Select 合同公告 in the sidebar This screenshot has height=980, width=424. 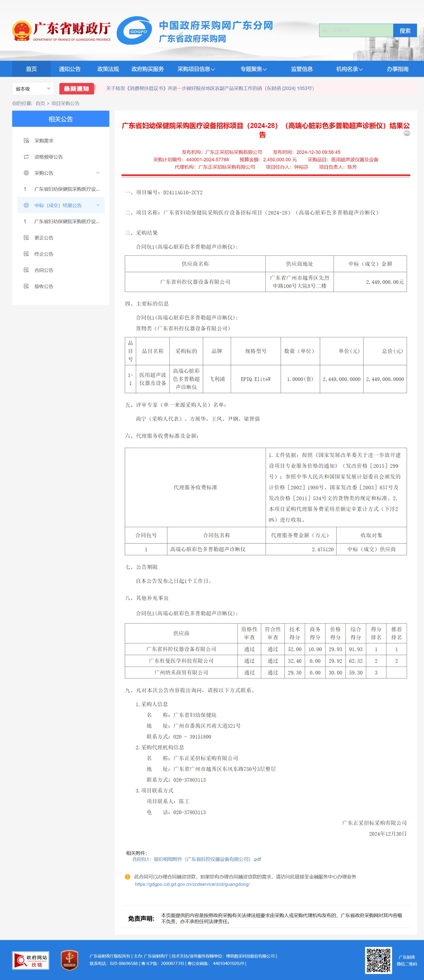(x=44, y=270)
